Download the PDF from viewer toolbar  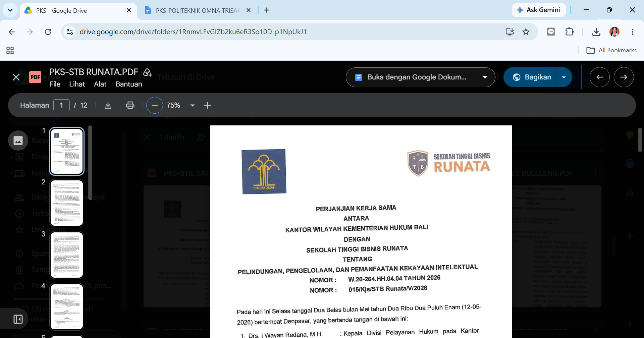click(108, 105)
